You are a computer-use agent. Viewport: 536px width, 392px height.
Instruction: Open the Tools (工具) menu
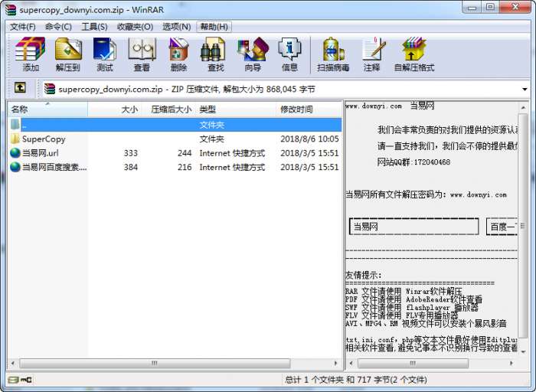click(x=94, y=27)
